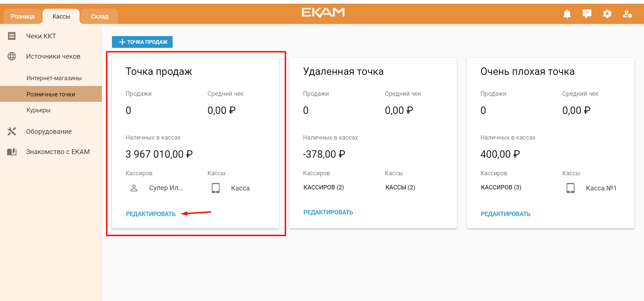Edit the Точка продаж card
The width and height of the screenshot is (644, 301).
click(151, 214)
